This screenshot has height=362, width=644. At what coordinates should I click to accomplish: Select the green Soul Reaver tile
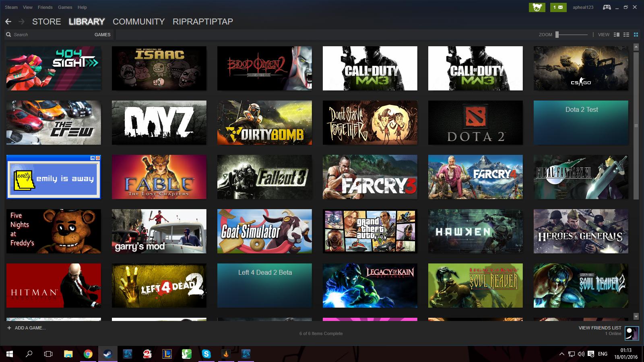(475, 286)
